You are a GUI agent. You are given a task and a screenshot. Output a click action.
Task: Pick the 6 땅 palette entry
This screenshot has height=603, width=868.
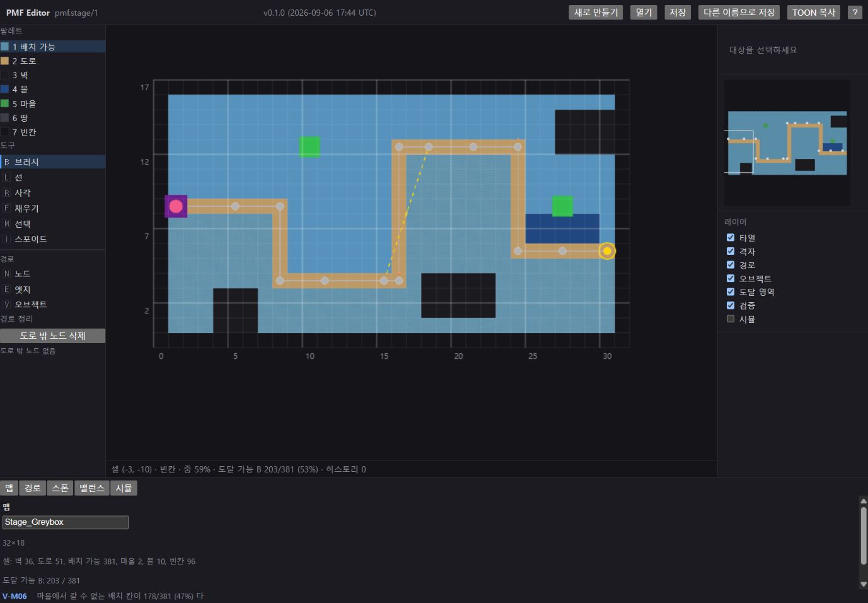point(52,118)
